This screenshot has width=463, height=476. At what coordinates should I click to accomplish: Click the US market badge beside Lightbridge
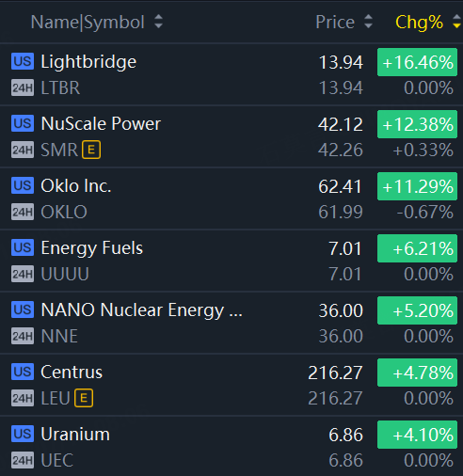coord(23,61)
